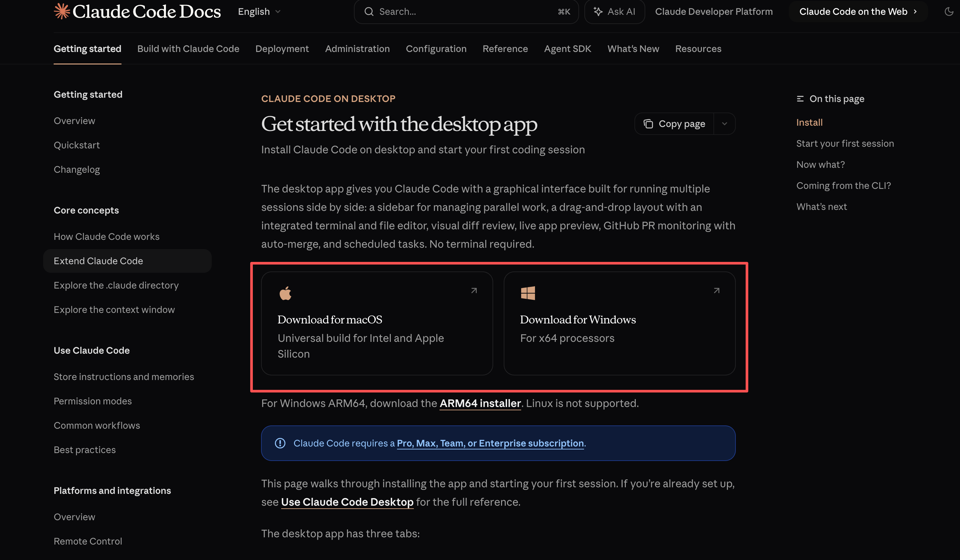Open the ARM64 installer link

click(480, 403)
